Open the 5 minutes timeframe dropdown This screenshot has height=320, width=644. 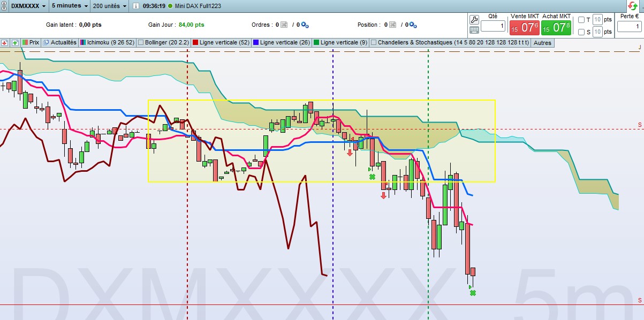[x=70, y=6]
